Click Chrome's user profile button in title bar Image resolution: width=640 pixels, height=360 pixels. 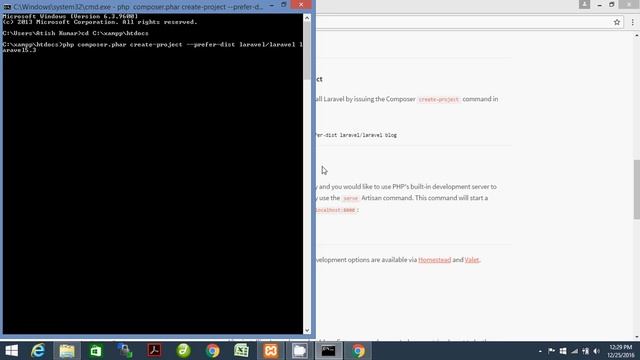584,4
